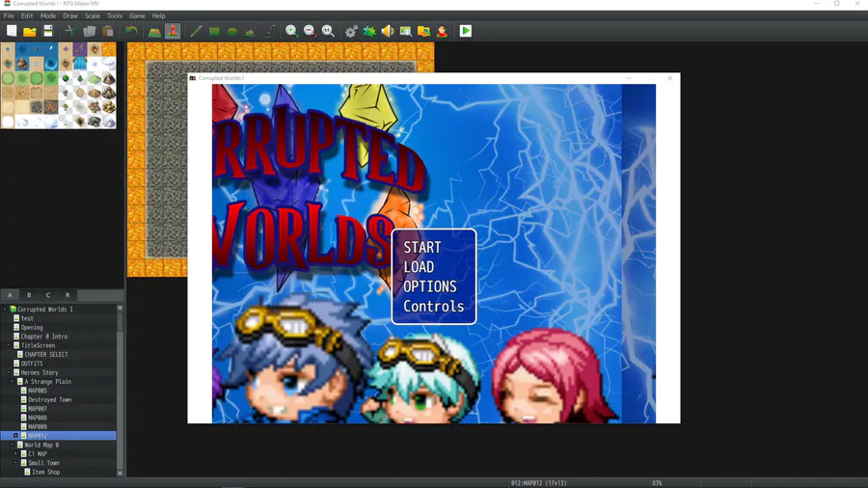Open the Sound Test speaker icon
The image size is (868, 488).
coord(388,31)
